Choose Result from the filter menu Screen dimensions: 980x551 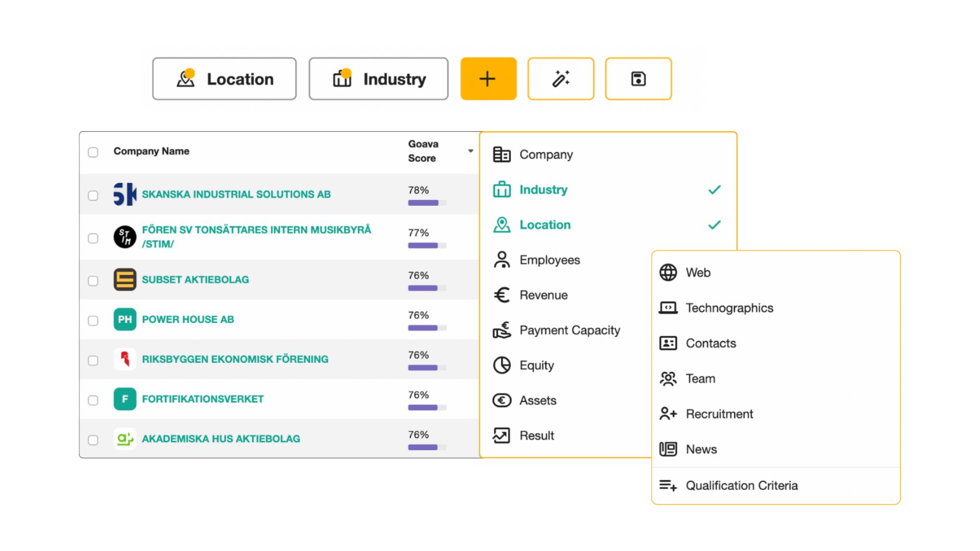tap(567, 436)
